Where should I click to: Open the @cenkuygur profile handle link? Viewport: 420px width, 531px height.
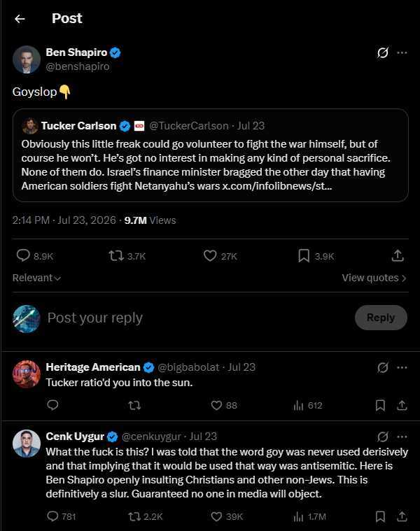151,437
